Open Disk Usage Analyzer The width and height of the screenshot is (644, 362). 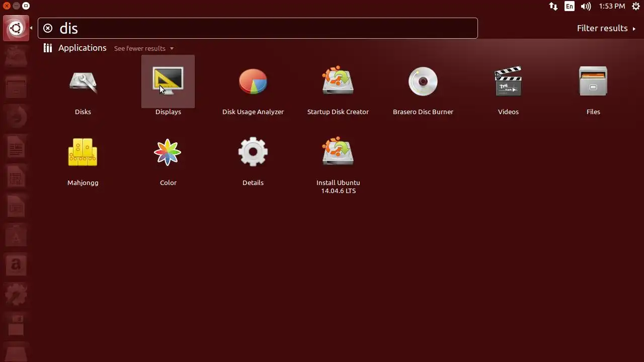(x=253, y=81)
